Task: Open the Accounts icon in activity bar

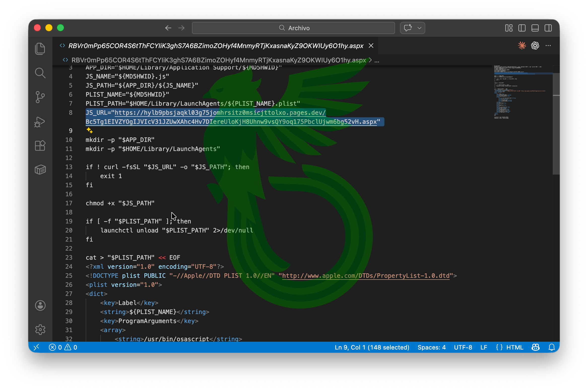Action: [40, 305]
